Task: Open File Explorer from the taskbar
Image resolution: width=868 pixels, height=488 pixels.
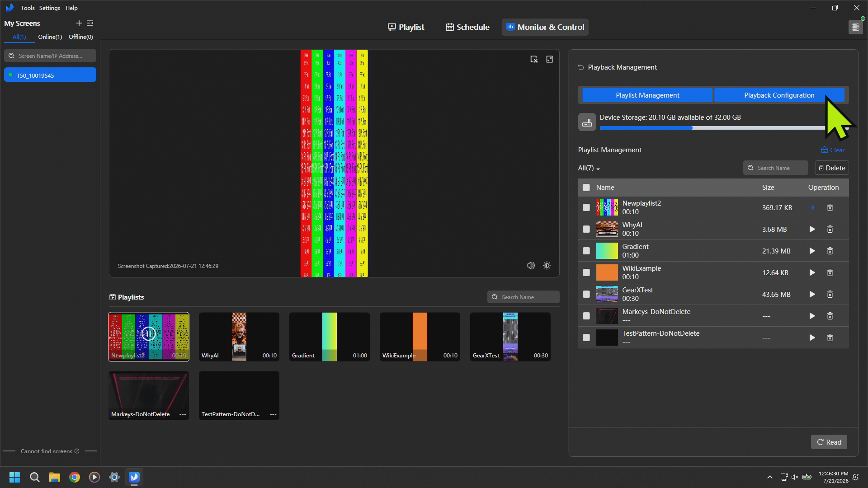Action: click(x=55, y=477)
